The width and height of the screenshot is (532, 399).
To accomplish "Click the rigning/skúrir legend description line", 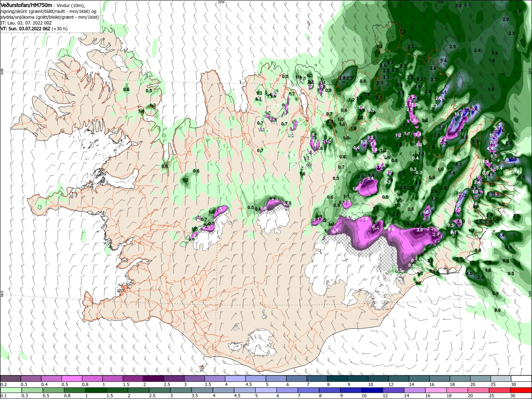I will (49, 11).
